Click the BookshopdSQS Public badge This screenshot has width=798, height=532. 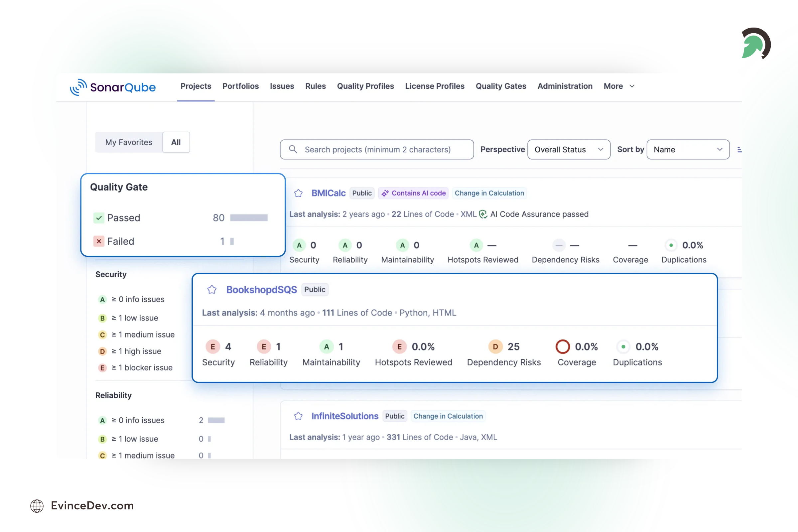pos(315,289)
